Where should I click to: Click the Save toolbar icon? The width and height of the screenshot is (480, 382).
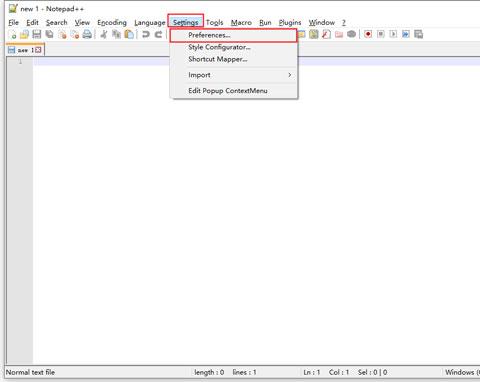tap(37, 34)
